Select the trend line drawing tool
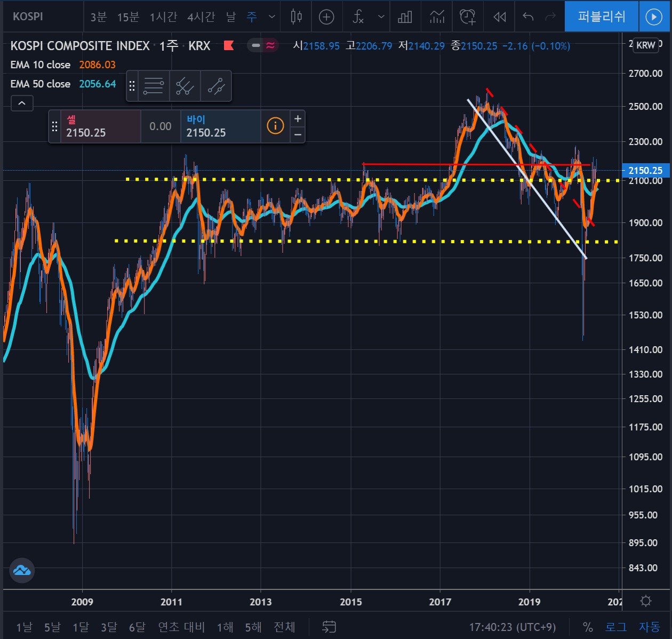 [x=216, y=86]
